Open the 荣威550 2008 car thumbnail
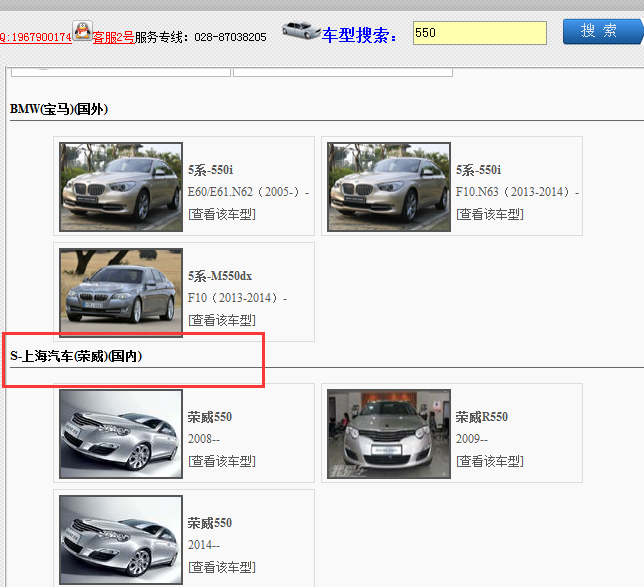Screen dimensions: 644x587 [x=121, y=434]
